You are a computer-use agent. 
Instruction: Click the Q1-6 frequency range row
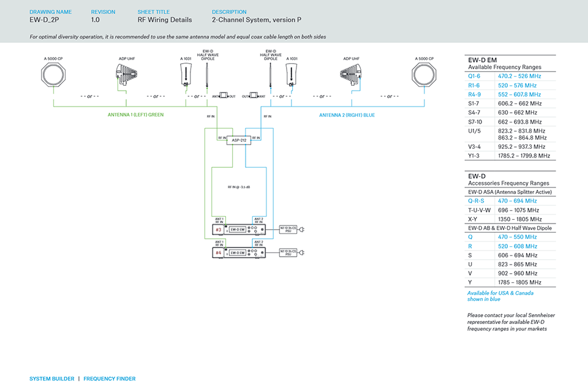(510, 76)
